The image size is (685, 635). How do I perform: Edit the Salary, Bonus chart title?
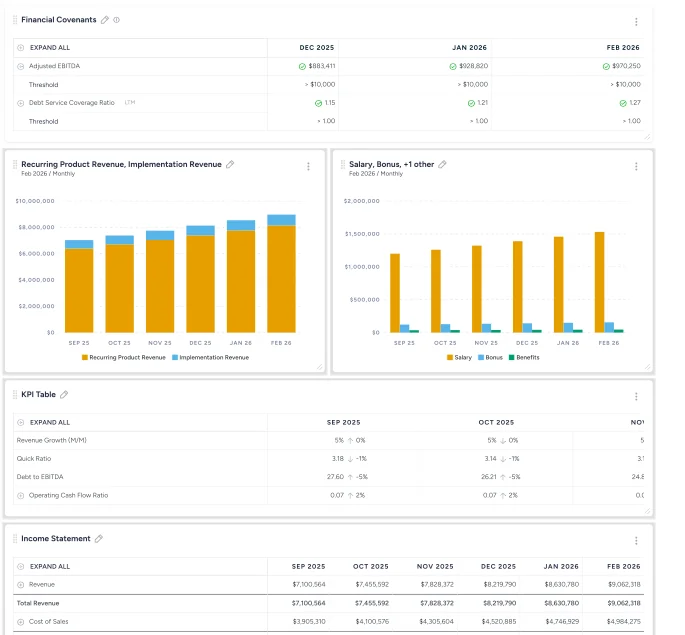point(443,165)
